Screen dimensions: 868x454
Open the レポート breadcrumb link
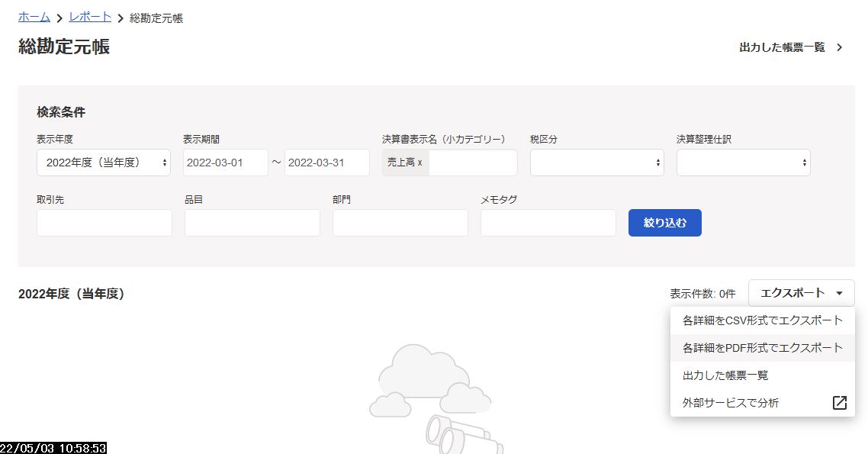tap(90, 17)
